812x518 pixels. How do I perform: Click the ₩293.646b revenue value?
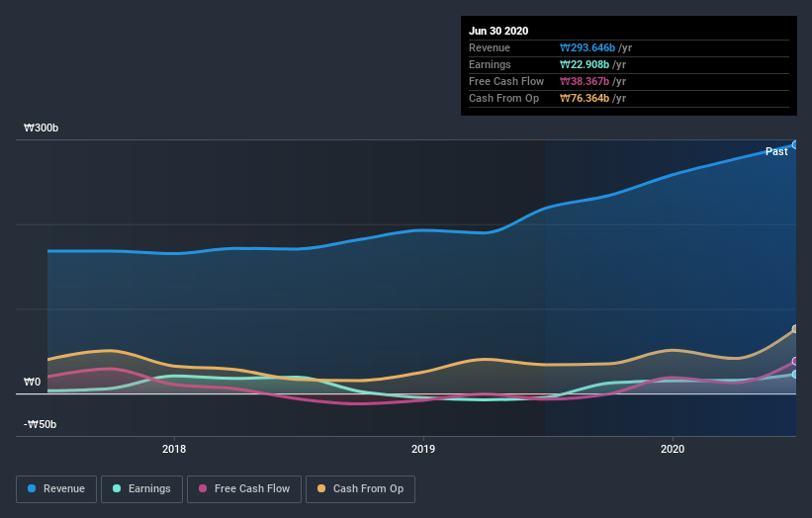pos(587,47)
